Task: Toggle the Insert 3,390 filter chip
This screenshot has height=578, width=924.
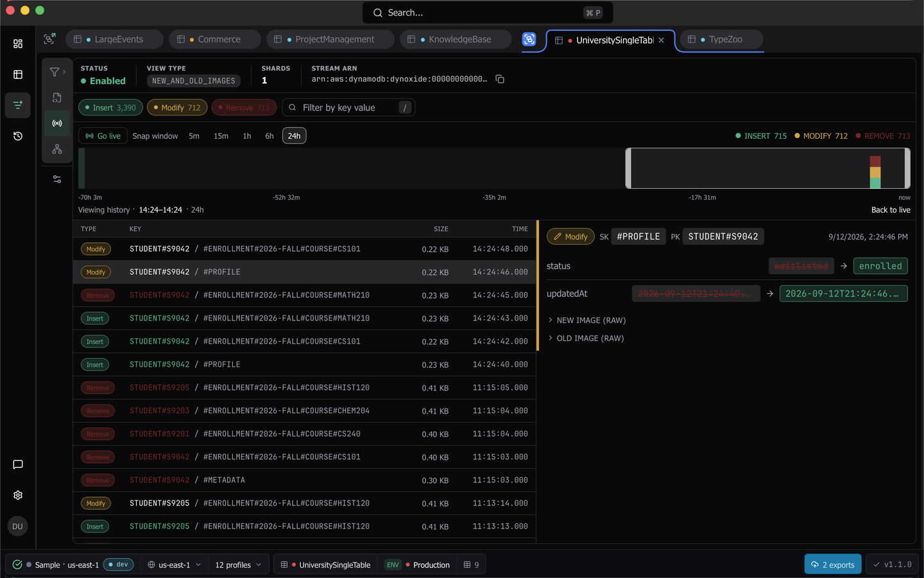Action: (x=111, y=107)
